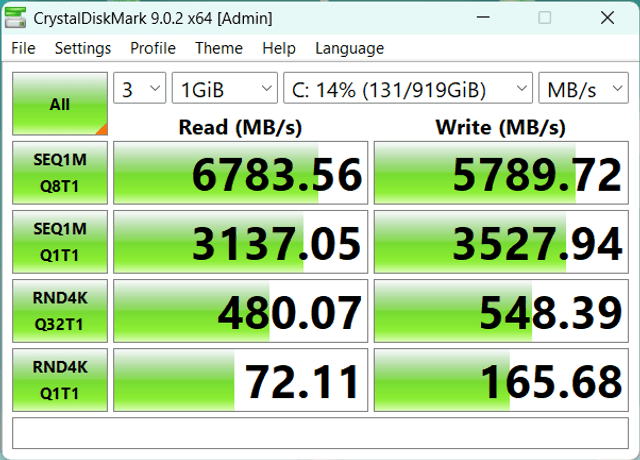Start the SEQ1M Q1T1 test
This screenshot has width=640, height=460.
(x=60, y=242)
